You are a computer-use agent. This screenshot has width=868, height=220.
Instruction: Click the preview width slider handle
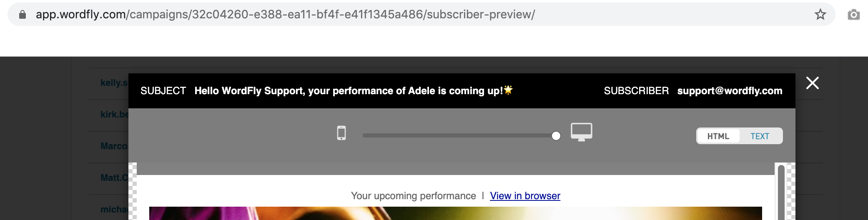(x=556, y=136)
